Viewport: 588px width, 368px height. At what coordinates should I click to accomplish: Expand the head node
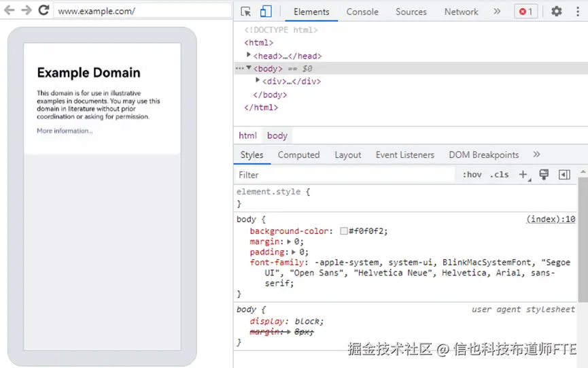pos(248,55)
